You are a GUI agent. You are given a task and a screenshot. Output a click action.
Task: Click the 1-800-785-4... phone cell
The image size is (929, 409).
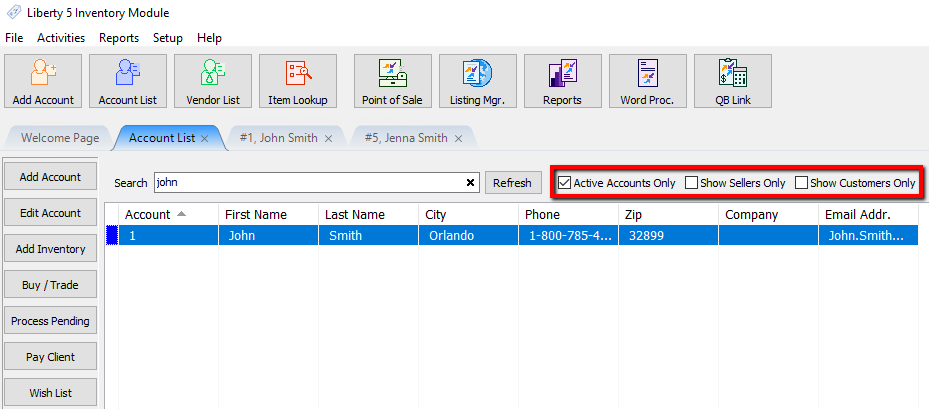(x=569, y=235)
